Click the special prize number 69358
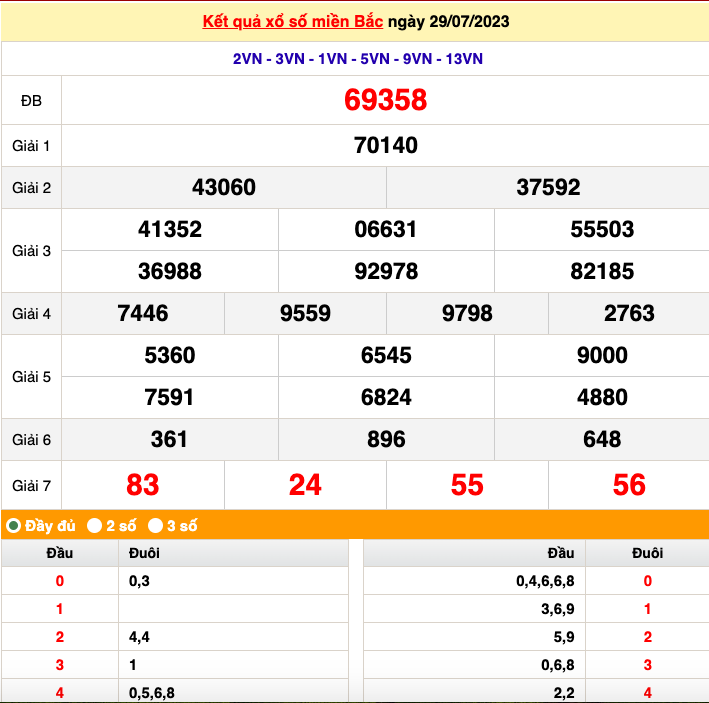The width and height of the screenshot is (709, 703). coord(385,100)
